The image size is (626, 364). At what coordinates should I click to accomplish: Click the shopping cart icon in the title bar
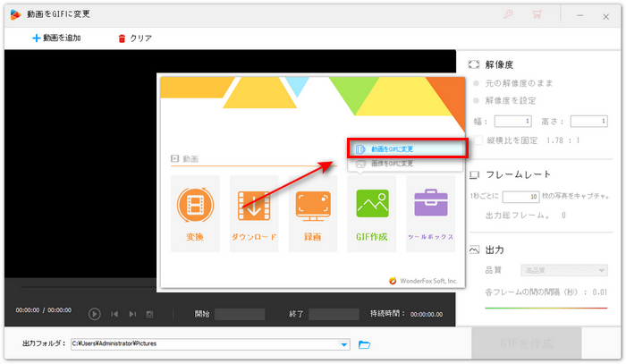coord(537,15)
